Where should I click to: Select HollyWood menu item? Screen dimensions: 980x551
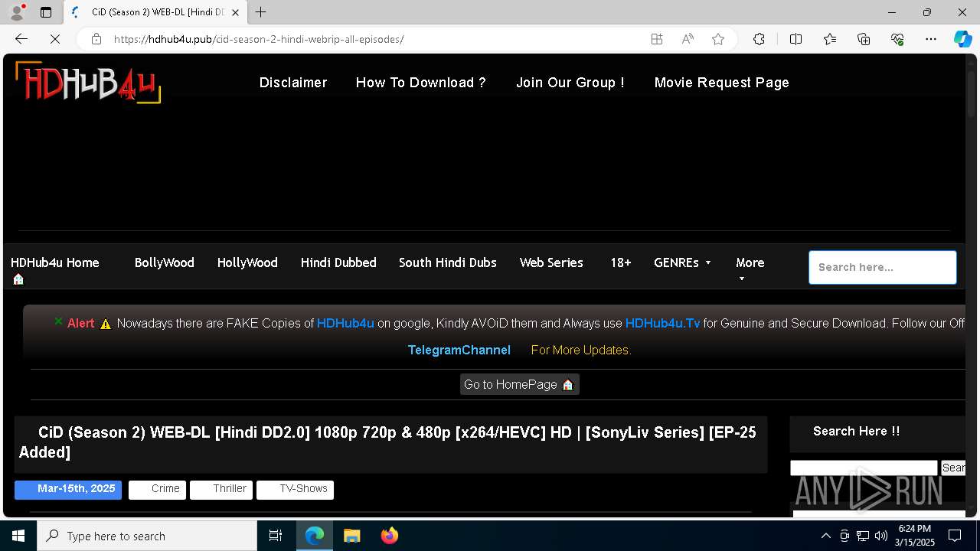tap(247, 262)
